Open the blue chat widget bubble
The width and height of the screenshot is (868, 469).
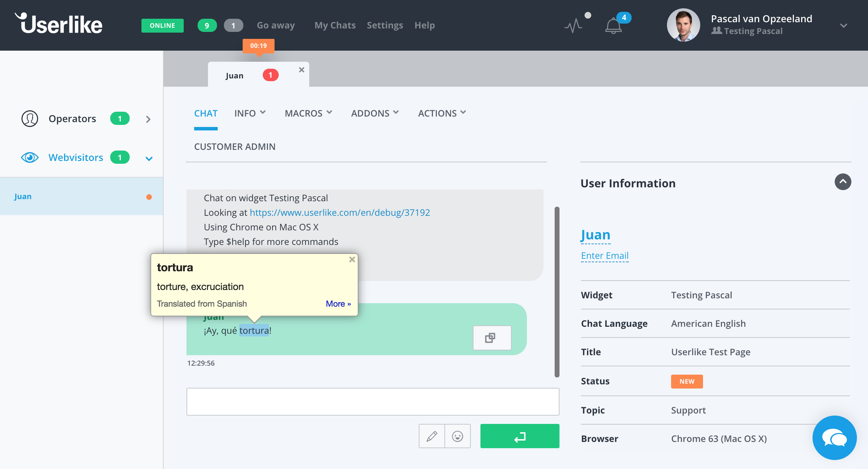(x=834, y=438)
